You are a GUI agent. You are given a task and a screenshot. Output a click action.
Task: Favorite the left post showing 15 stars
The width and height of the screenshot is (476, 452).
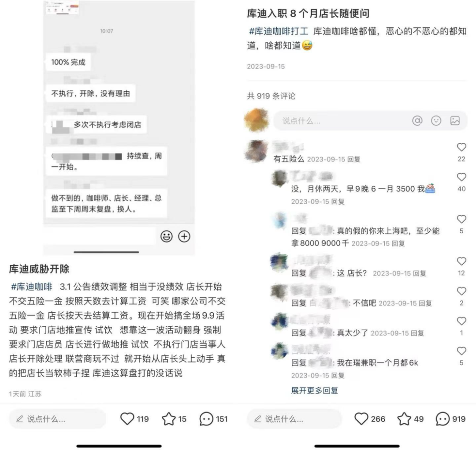168,418
